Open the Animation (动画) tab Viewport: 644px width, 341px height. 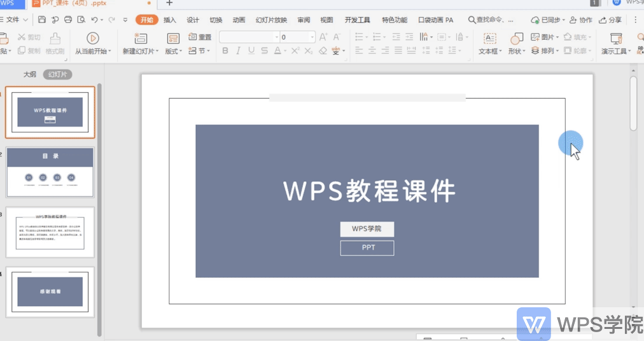click(239, 20)
